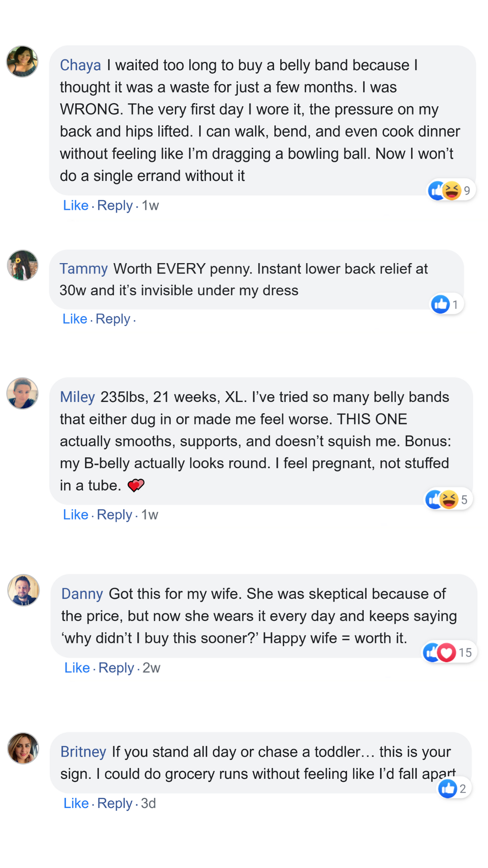Like Miley's comment
Screen dimensions: 488x868
(x=75, y=514)
